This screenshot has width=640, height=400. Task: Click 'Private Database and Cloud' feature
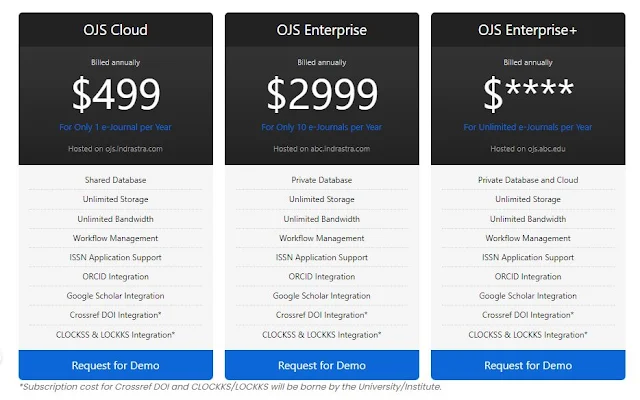(528, 180)
